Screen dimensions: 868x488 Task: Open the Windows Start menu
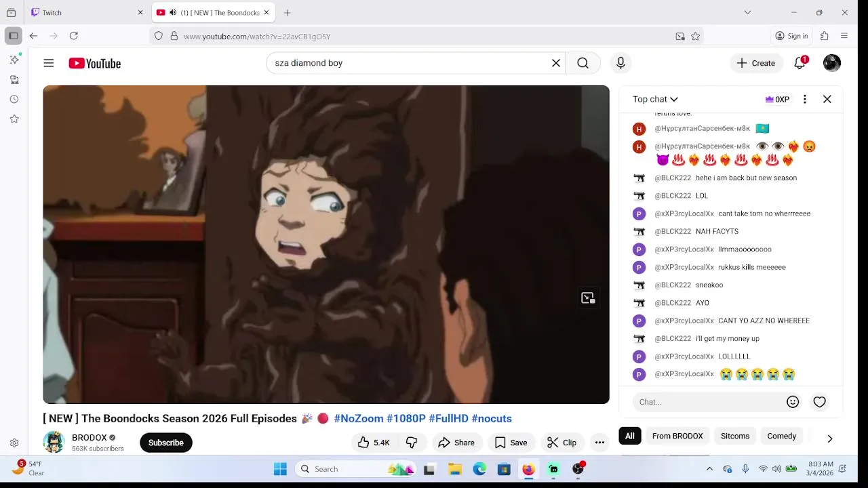280,469
